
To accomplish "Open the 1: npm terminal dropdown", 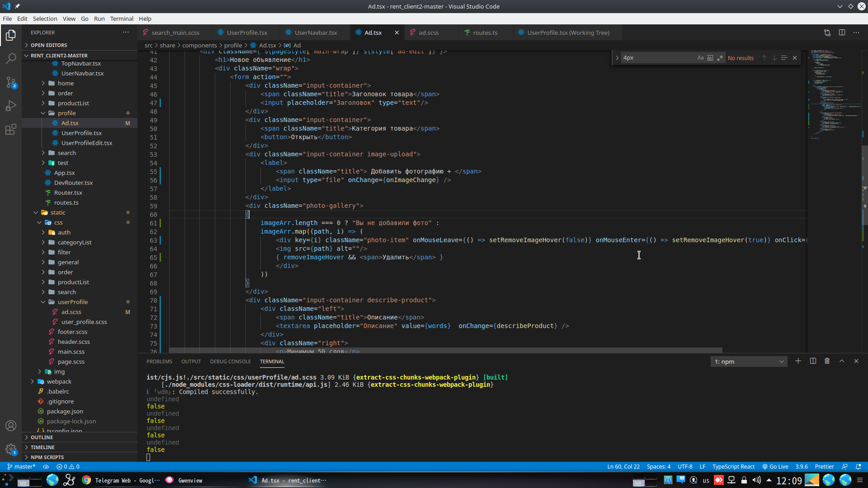I will (x=749, y=361).
